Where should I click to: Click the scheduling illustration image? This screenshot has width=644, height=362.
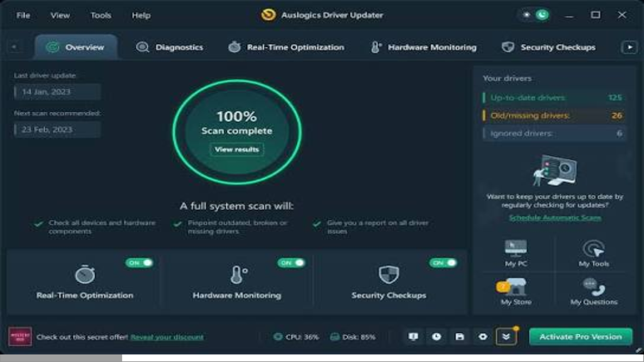[555, 170]
